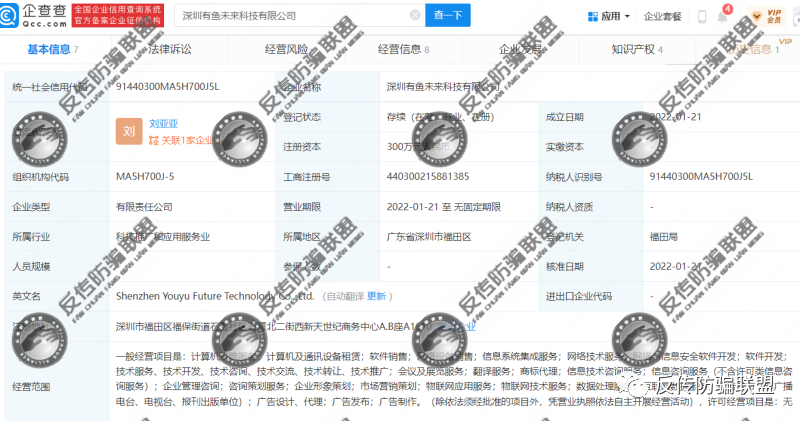Viewport: 800px width, 421px height.
Task: Click the mobile phone icon in header
Action: point(702,16)
